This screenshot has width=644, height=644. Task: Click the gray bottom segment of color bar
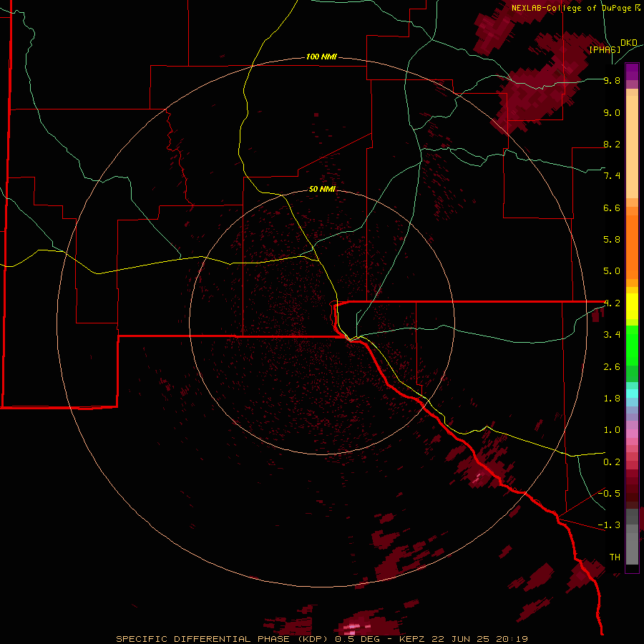pos(632,546)
